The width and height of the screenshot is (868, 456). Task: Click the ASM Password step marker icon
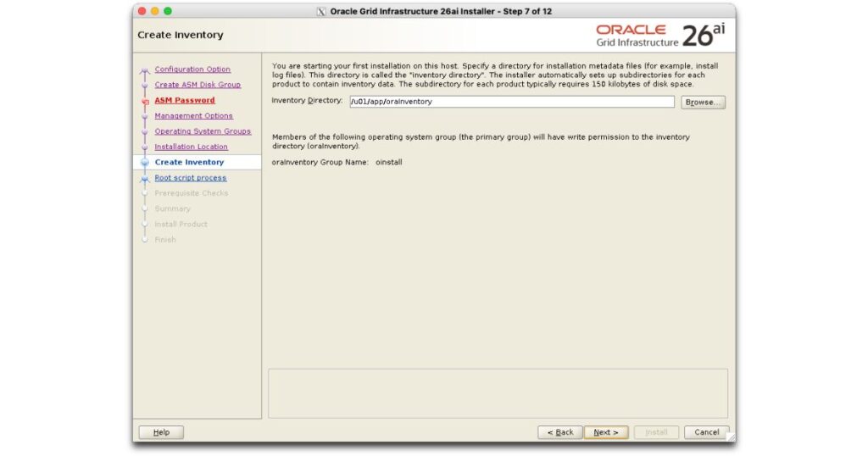click(x=145, y=101)
